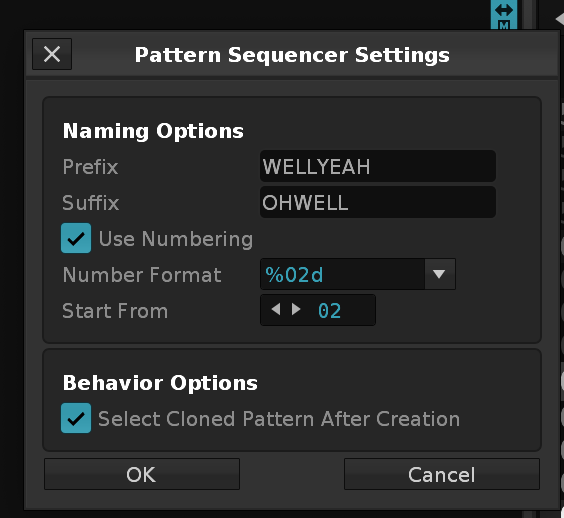
Task: Close the Pattern Sequencer Settings dialog with X
Action: [x=52, y=54]
